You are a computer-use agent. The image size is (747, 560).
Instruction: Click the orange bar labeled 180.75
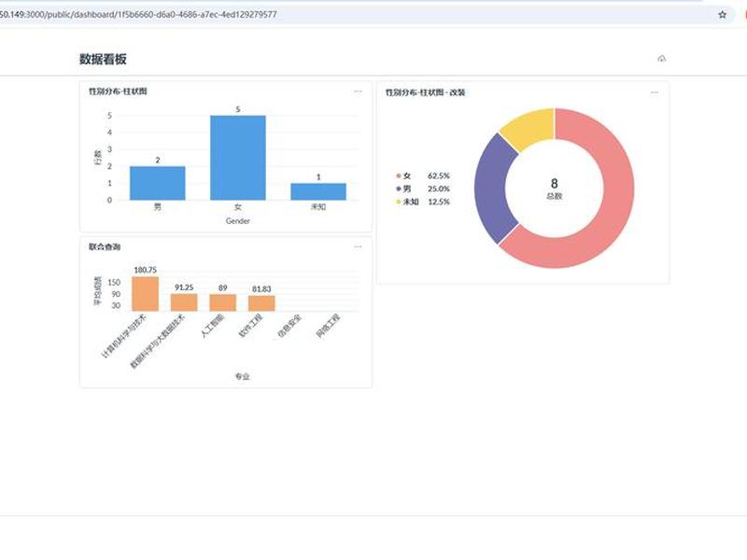[x=146, y=294]
